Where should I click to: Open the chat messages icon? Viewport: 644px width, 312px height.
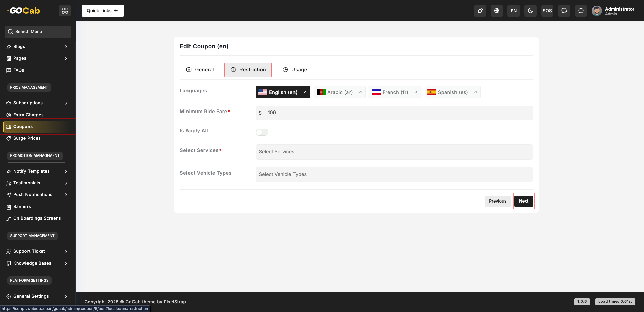point(581,11)
